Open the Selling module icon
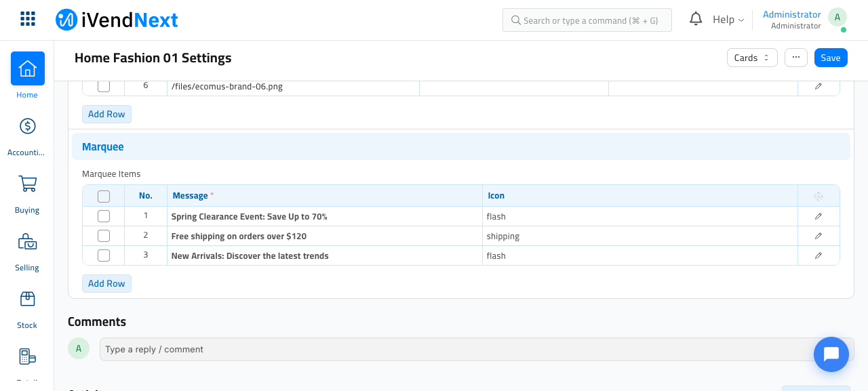868x391 pixels. [28, 241]
